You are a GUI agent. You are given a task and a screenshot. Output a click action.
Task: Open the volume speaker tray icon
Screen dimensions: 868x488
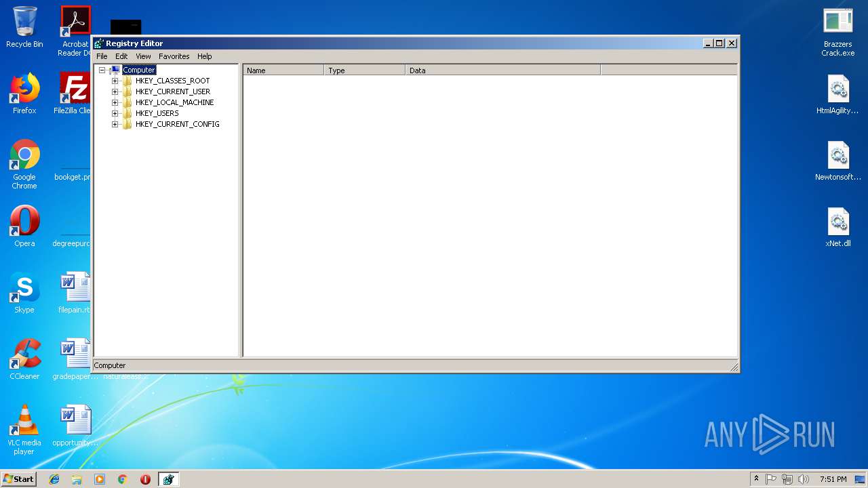click(804, 479)
